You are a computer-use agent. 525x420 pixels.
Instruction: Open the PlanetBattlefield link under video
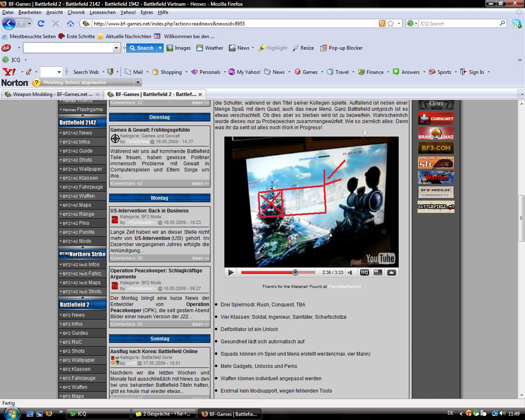pos(344,287)
